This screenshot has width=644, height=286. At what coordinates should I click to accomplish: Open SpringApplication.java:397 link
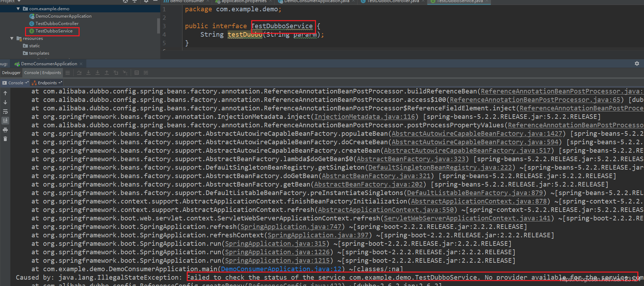[318, 235]
